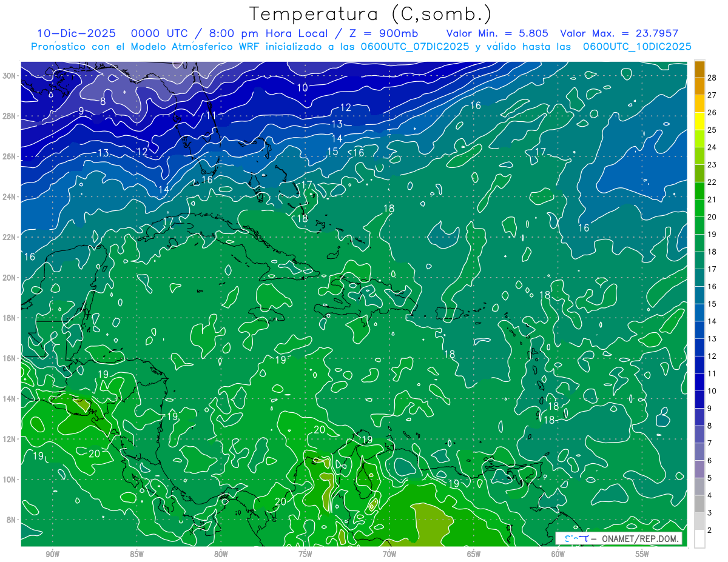Click the '70W' longitude axis label

pos(389,554)
